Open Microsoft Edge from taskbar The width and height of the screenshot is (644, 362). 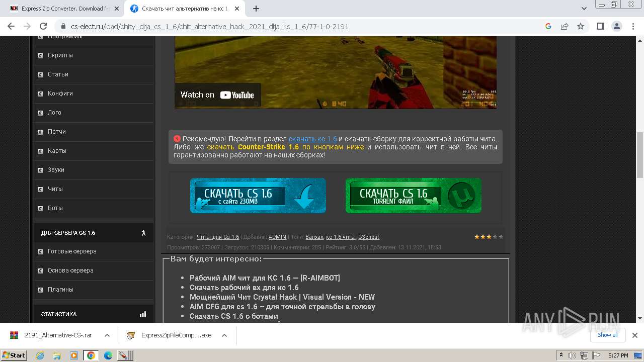coord(108,355)
